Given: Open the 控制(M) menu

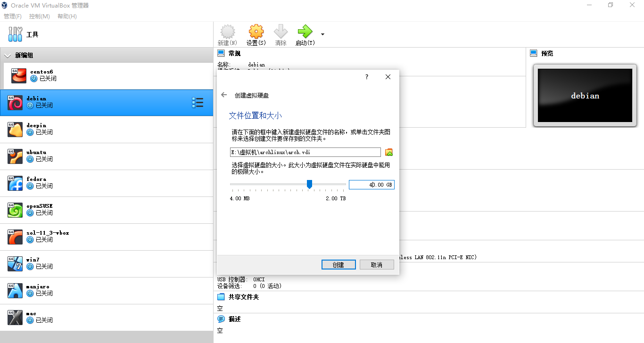Looking at the screenshot, I should 40,16.
